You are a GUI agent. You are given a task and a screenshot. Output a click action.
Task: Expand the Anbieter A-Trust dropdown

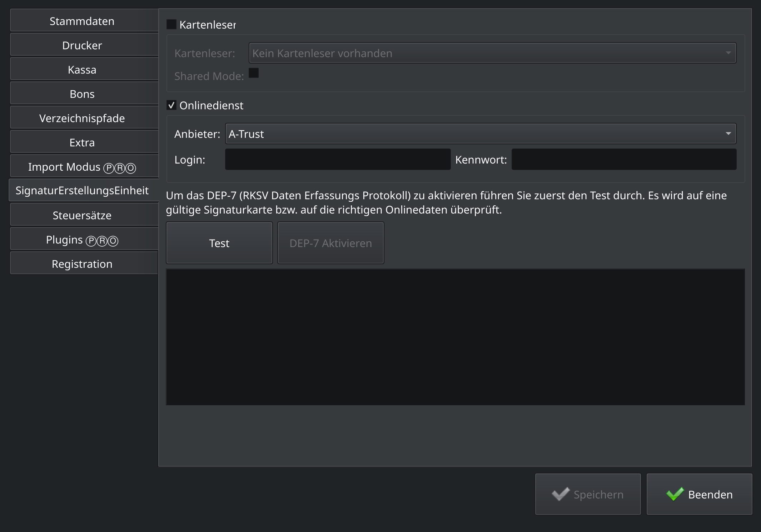coord(481,134)
